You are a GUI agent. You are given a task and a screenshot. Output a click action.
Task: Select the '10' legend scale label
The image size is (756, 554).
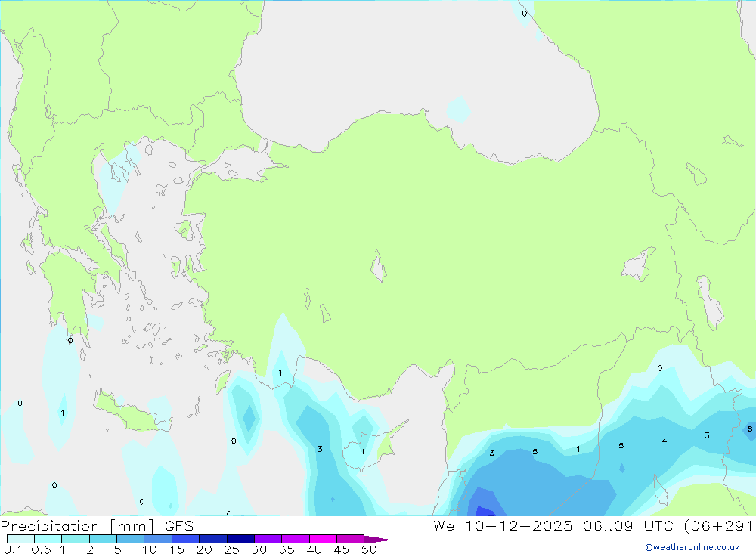coord(150,549)
